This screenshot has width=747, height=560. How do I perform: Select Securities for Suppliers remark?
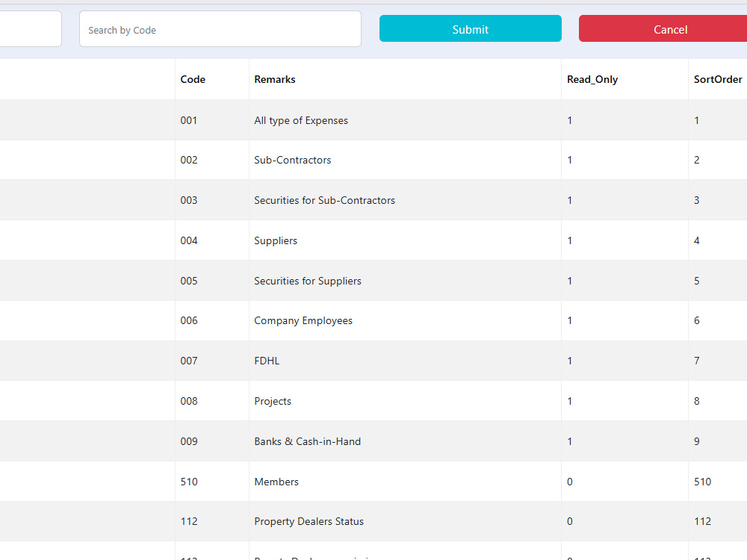coord(308,281)
